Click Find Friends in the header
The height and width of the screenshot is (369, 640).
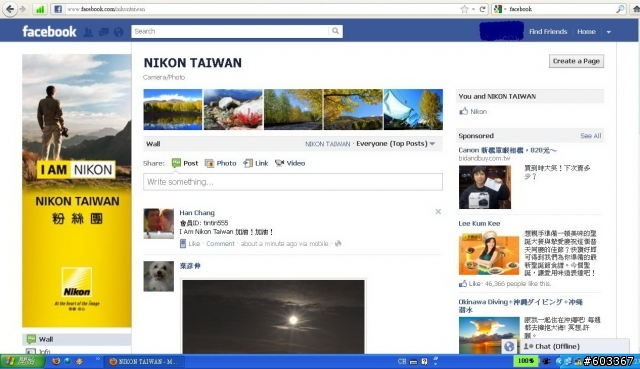[548, 31]
